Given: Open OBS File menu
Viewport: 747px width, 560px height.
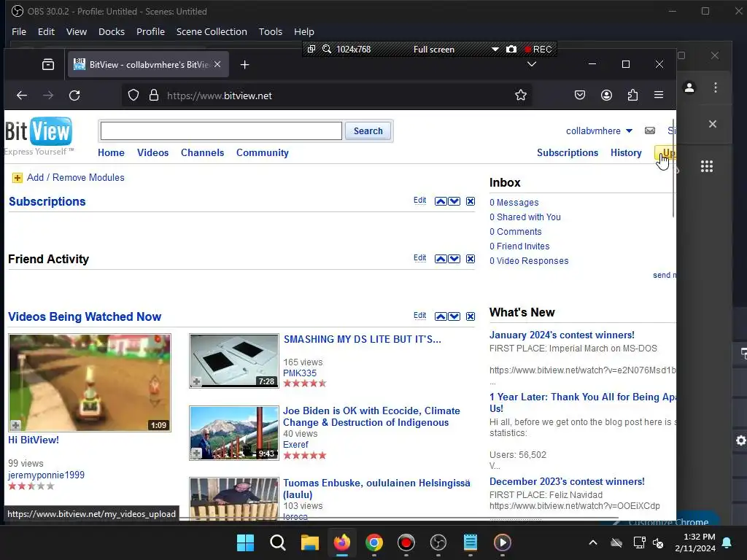Looking at the screenshot, I should [19, 31].
